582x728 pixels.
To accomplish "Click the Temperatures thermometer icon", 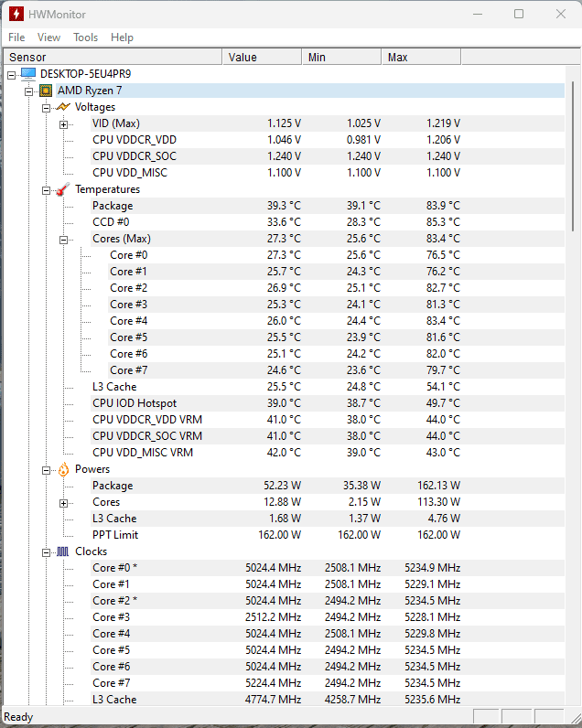I will point(63,189).
